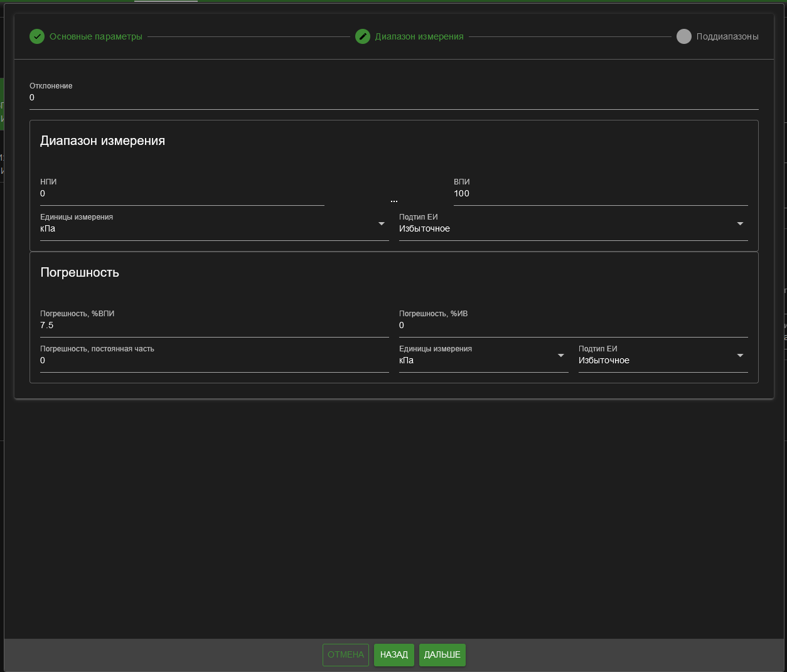Click the Погрешность section heading
This screenshot has height=672, width=787.
pos(80,272)
